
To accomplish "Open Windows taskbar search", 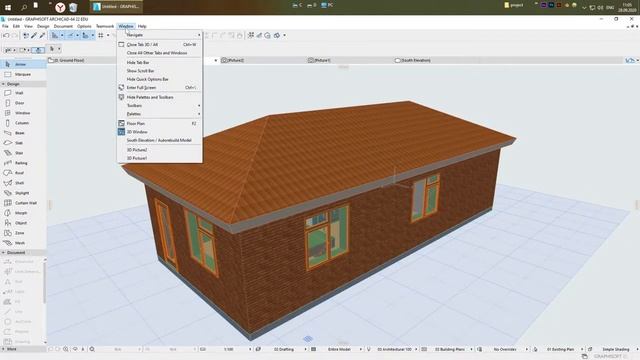I will point(24,7).
